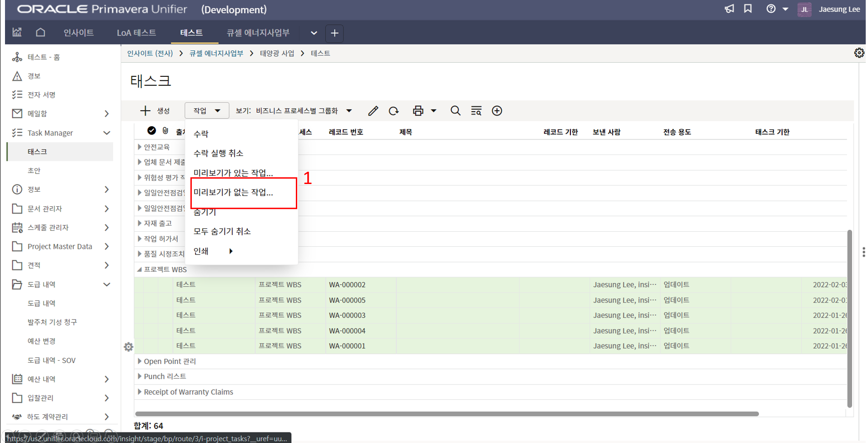
Task: Click the announcements megaphone icon
Action: [x=729, y=9]
